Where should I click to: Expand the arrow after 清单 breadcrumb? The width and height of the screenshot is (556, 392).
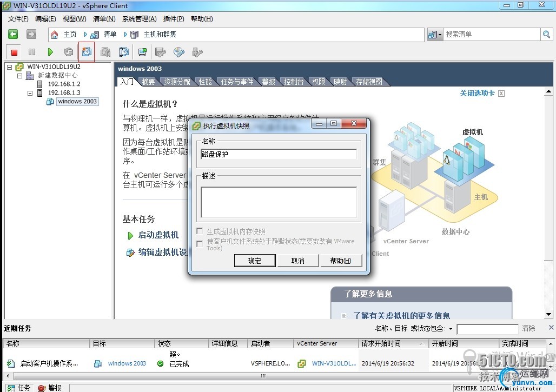[125, 35]
